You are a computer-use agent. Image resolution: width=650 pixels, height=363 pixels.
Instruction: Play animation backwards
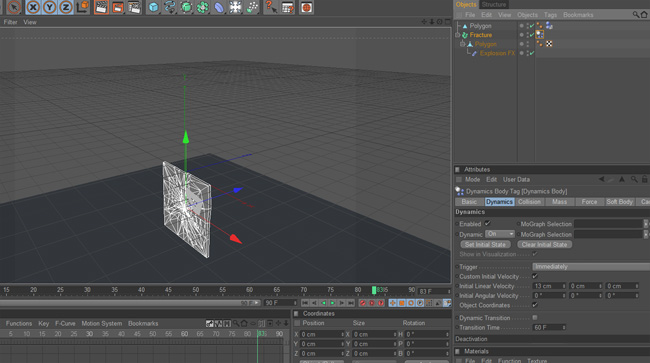click(323, 303)
